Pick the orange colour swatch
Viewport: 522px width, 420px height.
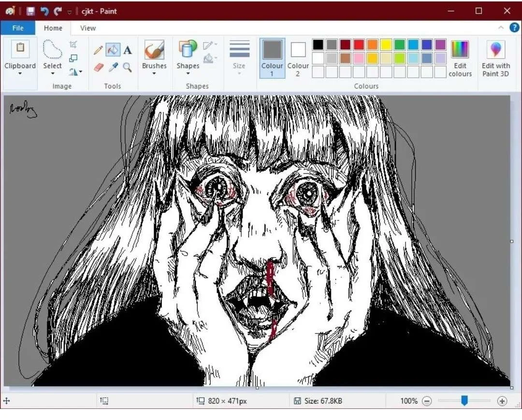tap(372, 44)
